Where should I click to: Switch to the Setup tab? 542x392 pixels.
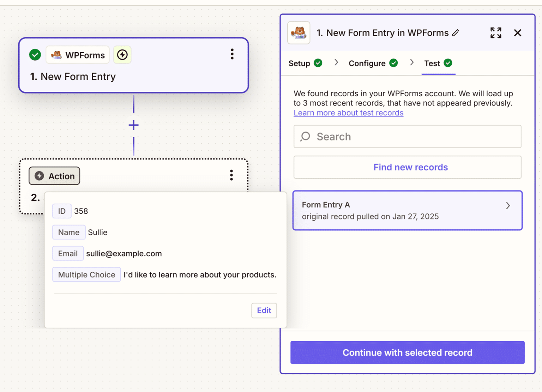(300, 63)
